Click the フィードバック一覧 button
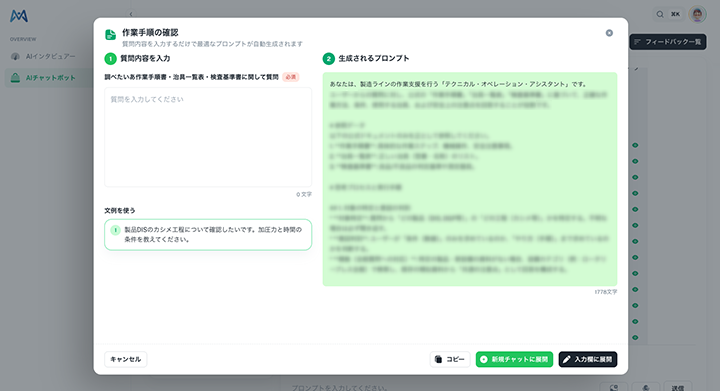Image resolution: width=720 pixels, height=391 pixels. tap(668, 42)
